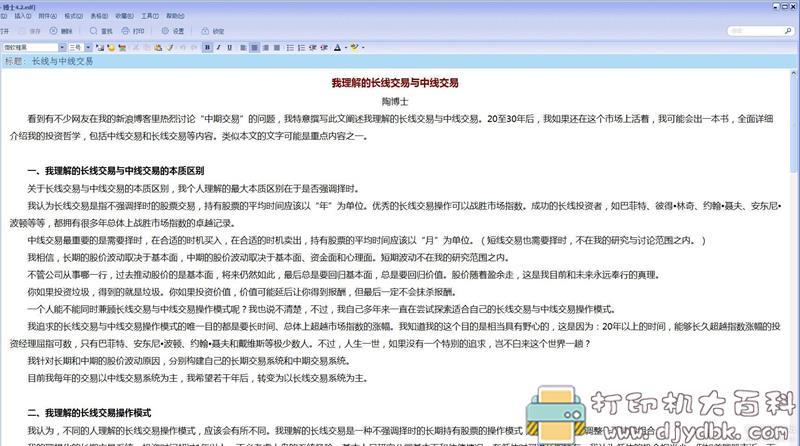Click the scrollbar up arrow
The image size is (800, 446).
[794, 74]
